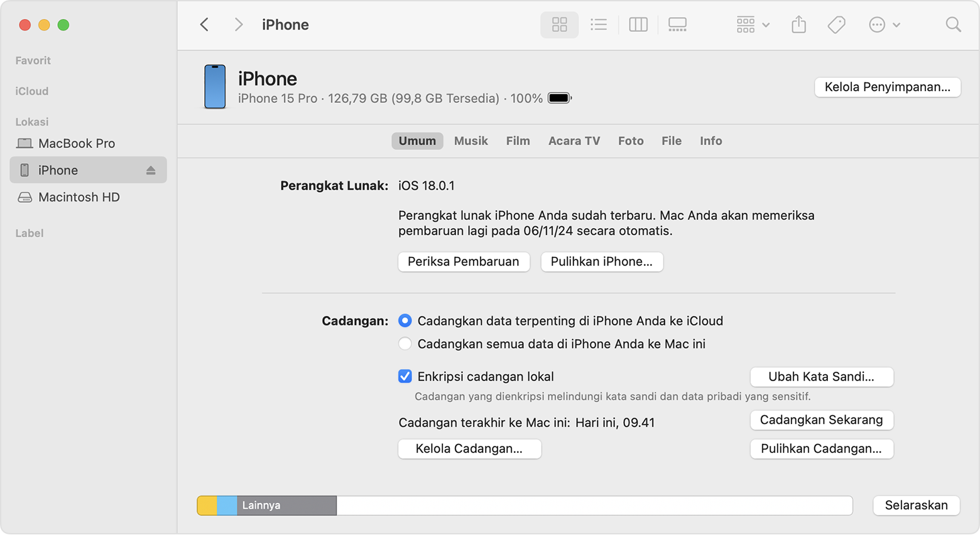
Task: Click the iPhone 15 Pro details line
Action: pyautogui.click(x=390, y=99)
